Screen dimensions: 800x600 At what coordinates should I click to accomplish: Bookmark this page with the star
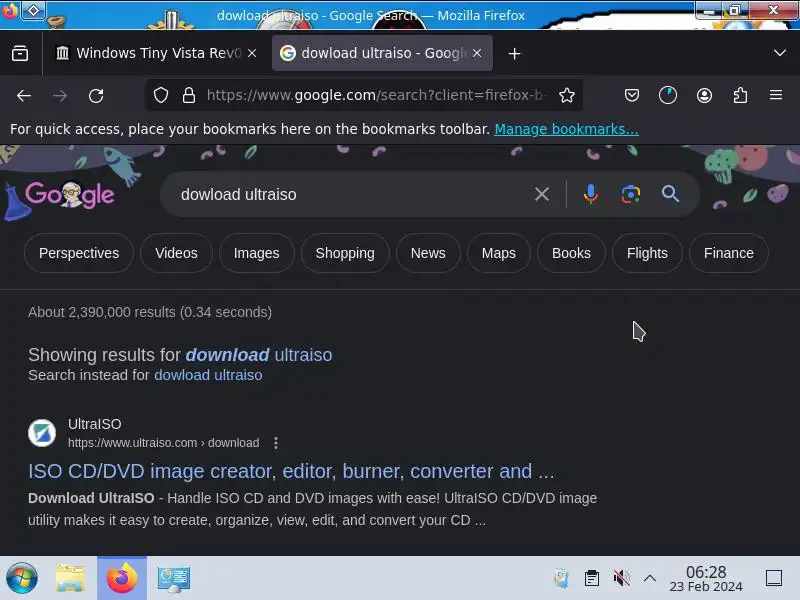point(567,95)
